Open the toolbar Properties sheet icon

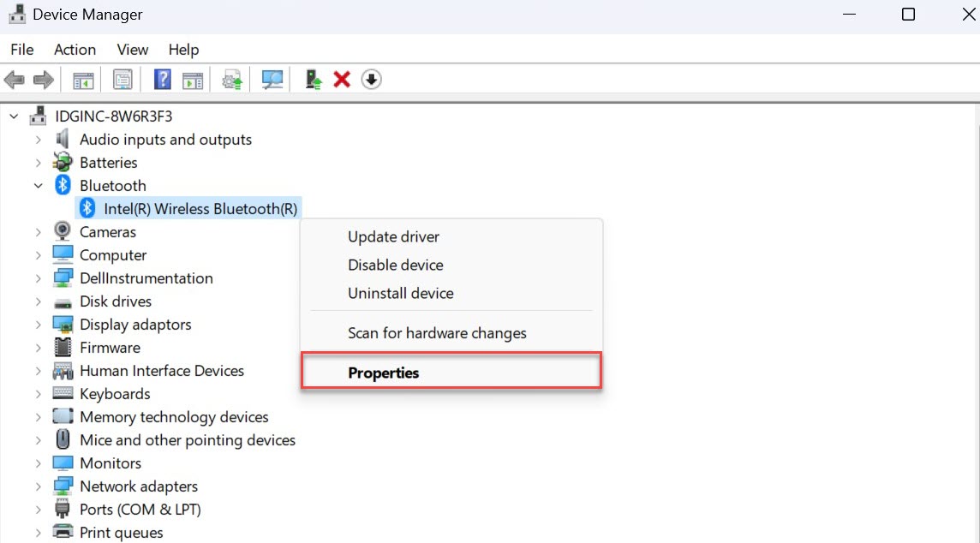[x=122, y=80]
